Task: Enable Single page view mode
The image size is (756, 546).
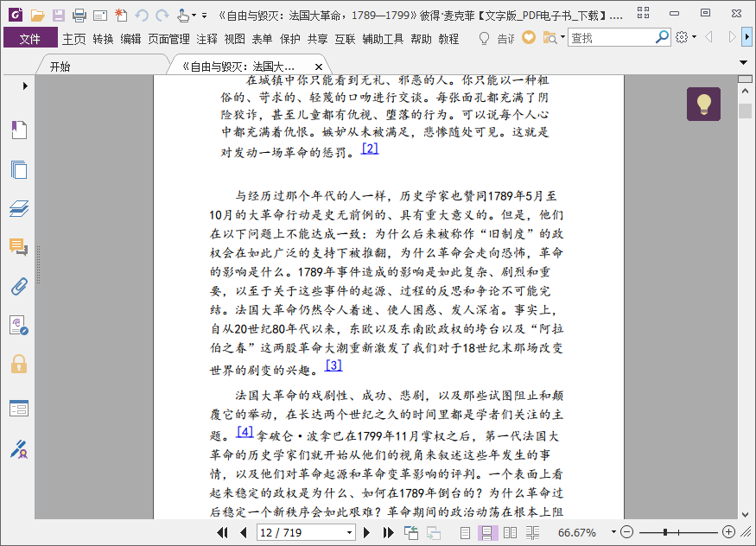Action: [465, 532]
